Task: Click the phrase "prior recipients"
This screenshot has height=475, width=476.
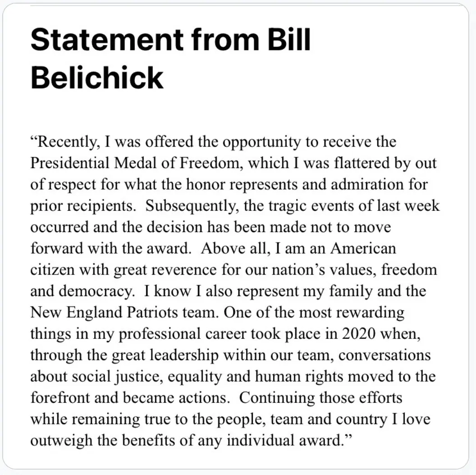Action: [x=83, y=206]
